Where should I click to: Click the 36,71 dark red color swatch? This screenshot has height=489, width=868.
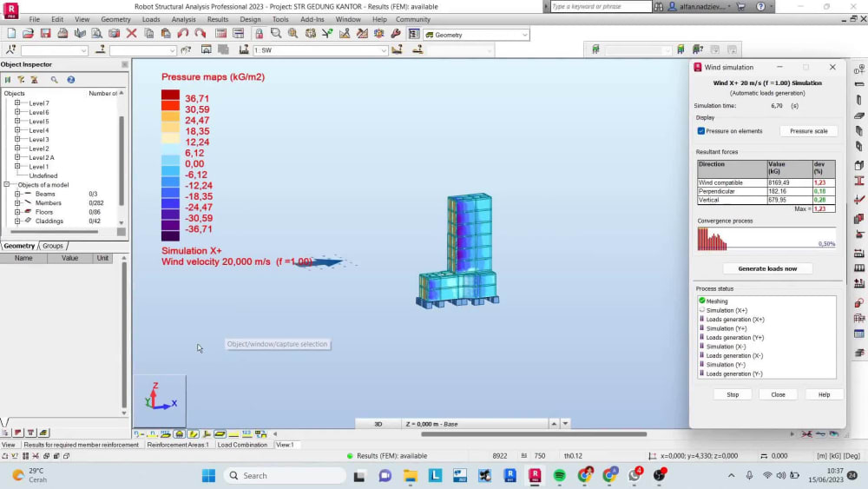(170, 95)
